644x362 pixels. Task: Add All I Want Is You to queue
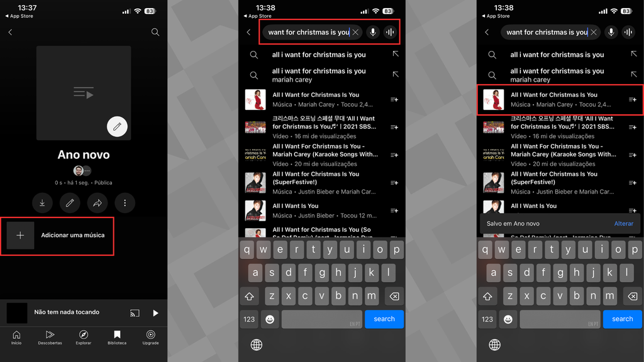click(x=394, y=209)
